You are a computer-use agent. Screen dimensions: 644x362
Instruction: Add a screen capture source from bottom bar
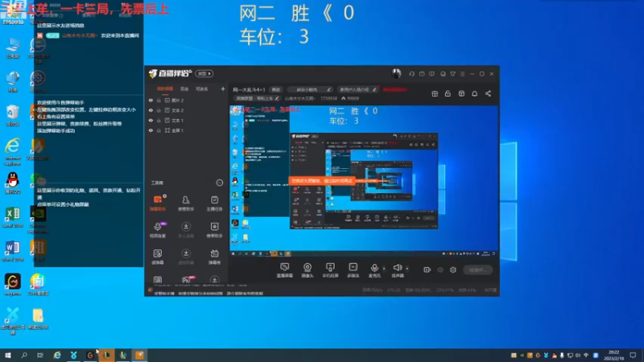click(285, 270)
